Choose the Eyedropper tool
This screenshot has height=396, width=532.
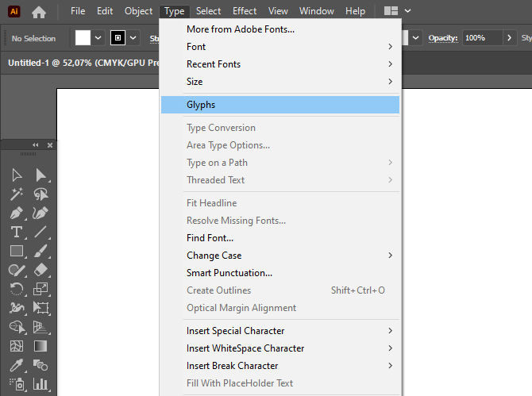tap(16, 366)
